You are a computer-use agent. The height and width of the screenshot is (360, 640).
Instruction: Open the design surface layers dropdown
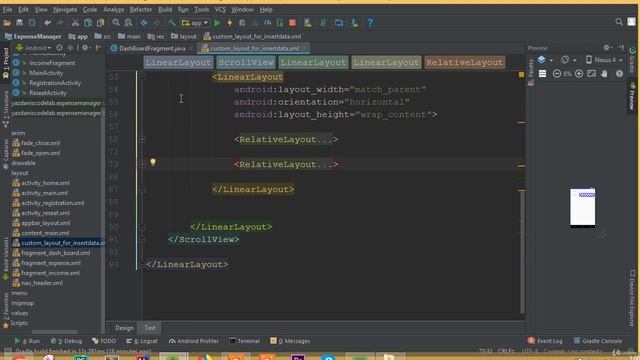coord(544,60)
